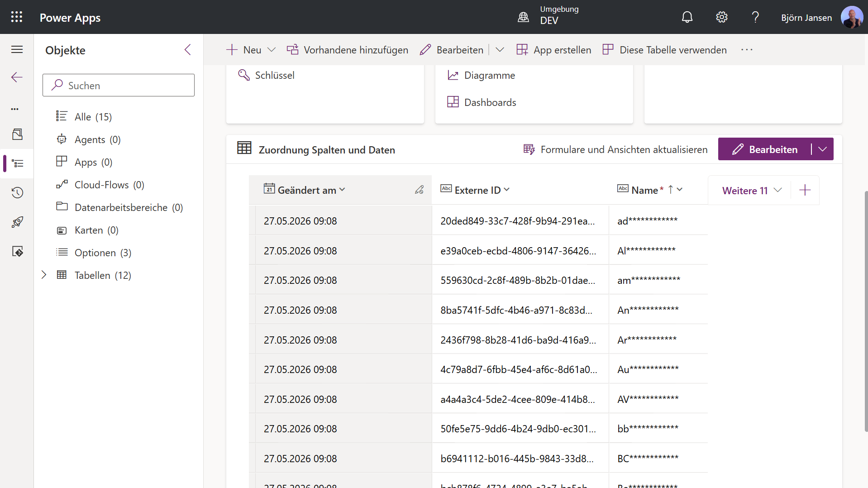Viewport: 868px width, 488px height.
Task: Click Name cell starting with am
Action: point(658,280)
